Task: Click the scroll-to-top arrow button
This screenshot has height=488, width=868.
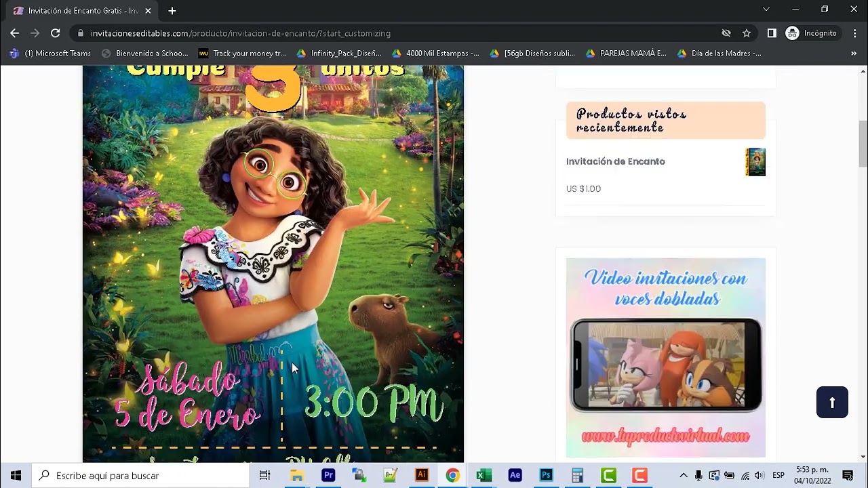Action: (832, 402)
